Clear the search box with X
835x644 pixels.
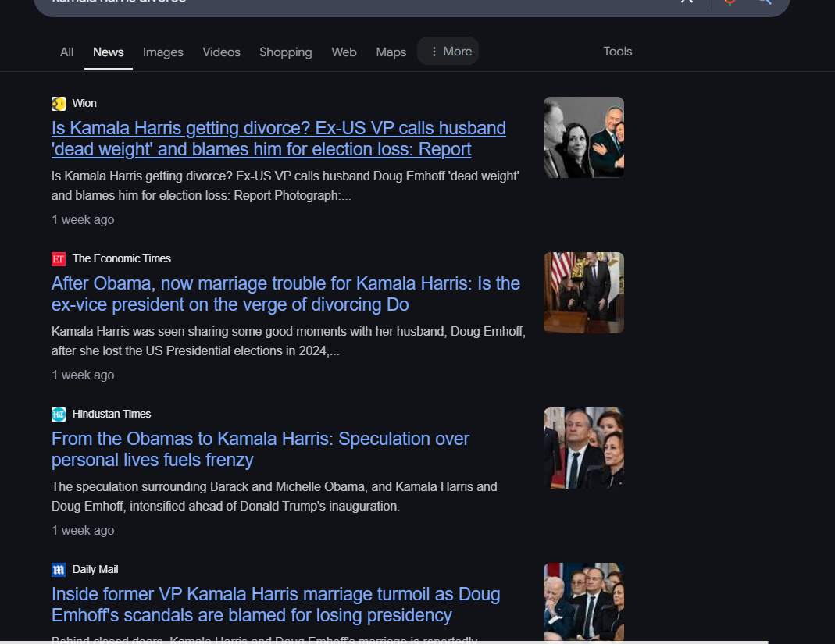click(x=687, y=2)
